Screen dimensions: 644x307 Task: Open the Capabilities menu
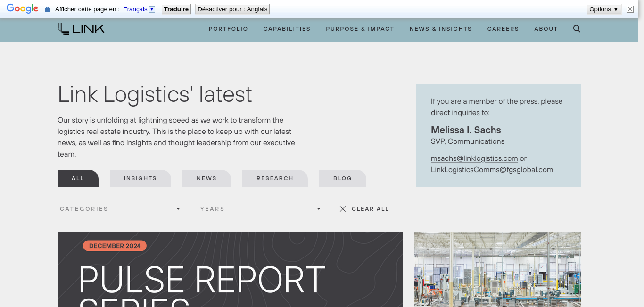287,29
